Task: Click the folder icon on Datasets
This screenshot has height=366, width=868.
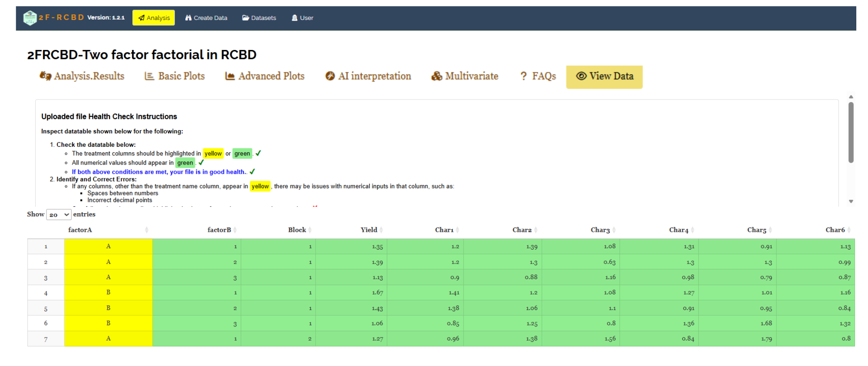Action: point(246,18)
